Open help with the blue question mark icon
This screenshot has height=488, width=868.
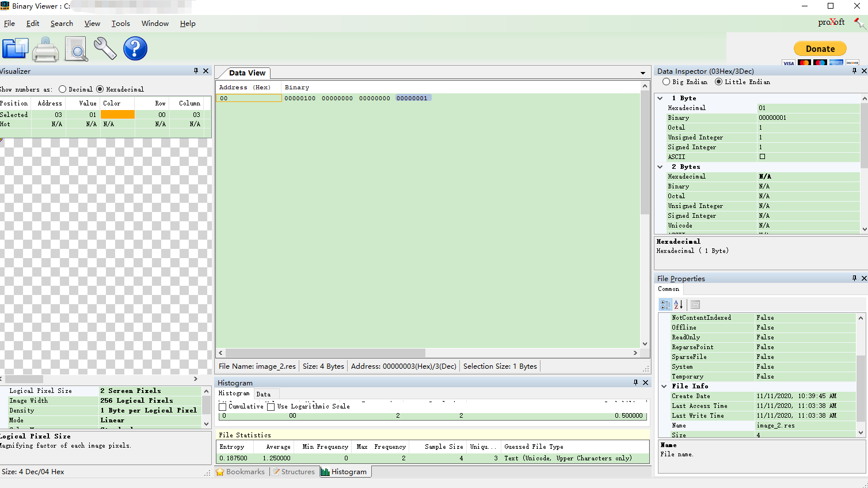[x=135, y=49]
